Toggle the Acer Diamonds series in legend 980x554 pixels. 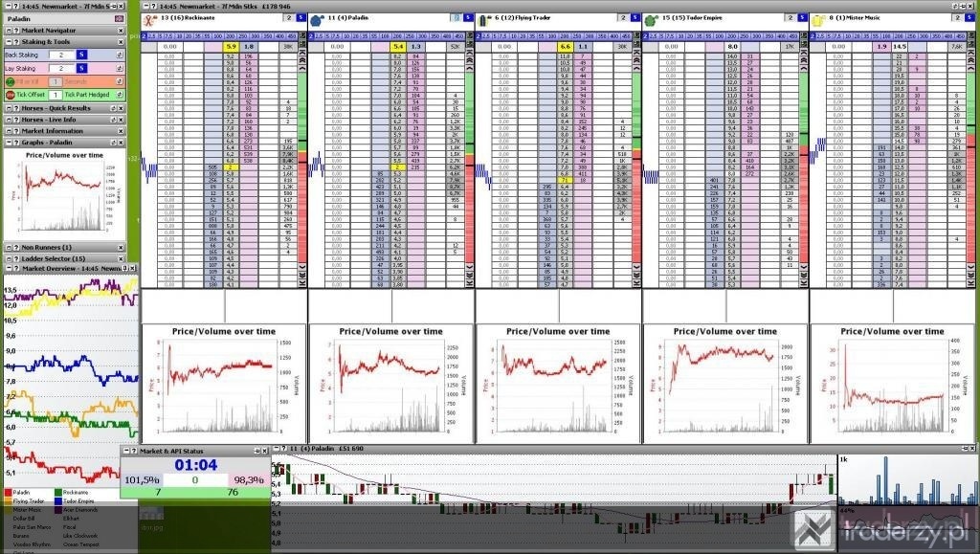point(58,510)
